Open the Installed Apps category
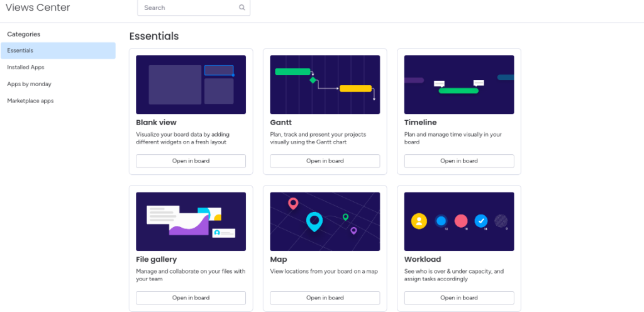 point(25,67)
